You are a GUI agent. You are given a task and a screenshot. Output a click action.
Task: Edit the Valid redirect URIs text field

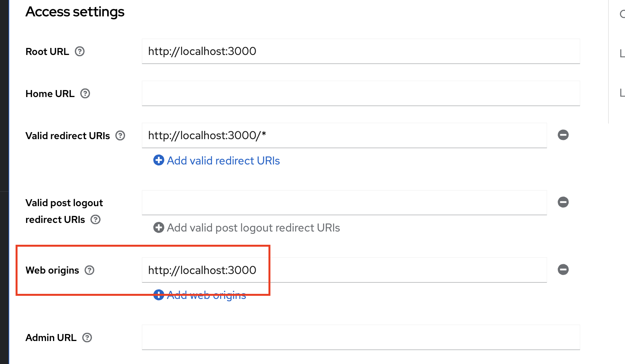pyautogui.click(x=344, y=135)
